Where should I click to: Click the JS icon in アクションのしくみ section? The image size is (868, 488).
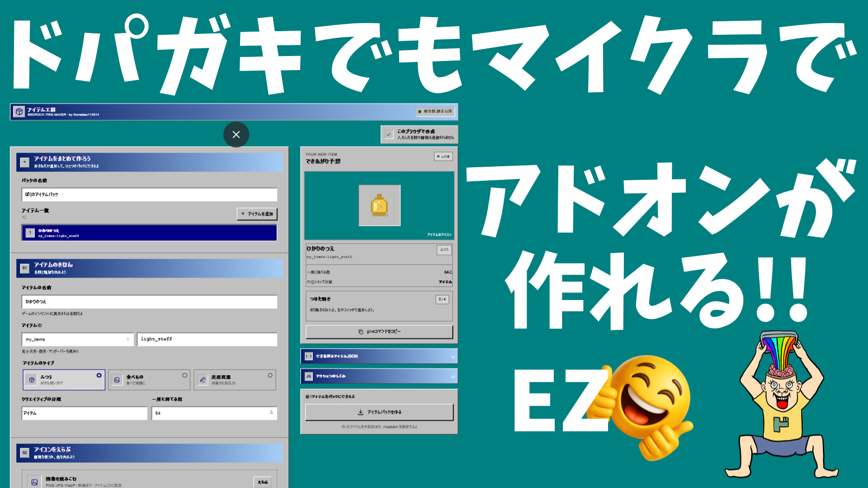309,376
